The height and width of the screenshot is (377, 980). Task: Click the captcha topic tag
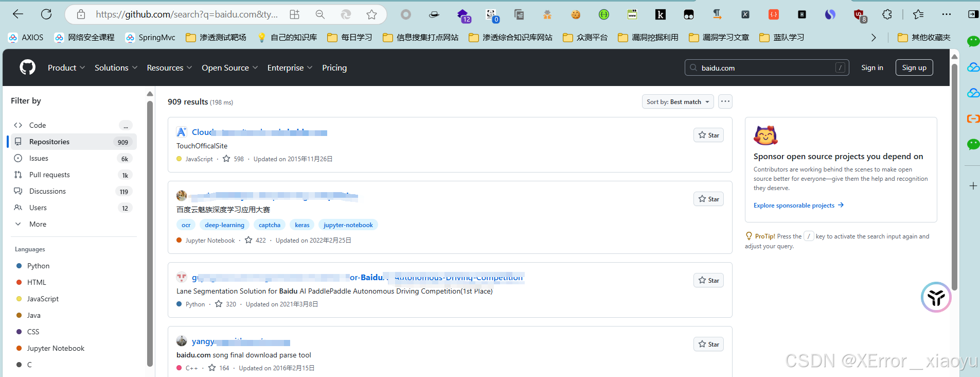pos(270,225)
